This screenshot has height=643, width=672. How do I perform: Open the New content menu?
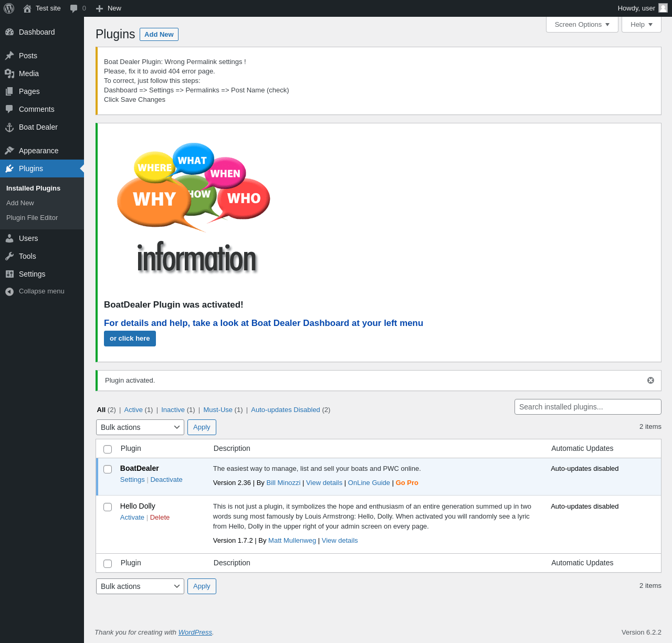click(x=109, y=8)
